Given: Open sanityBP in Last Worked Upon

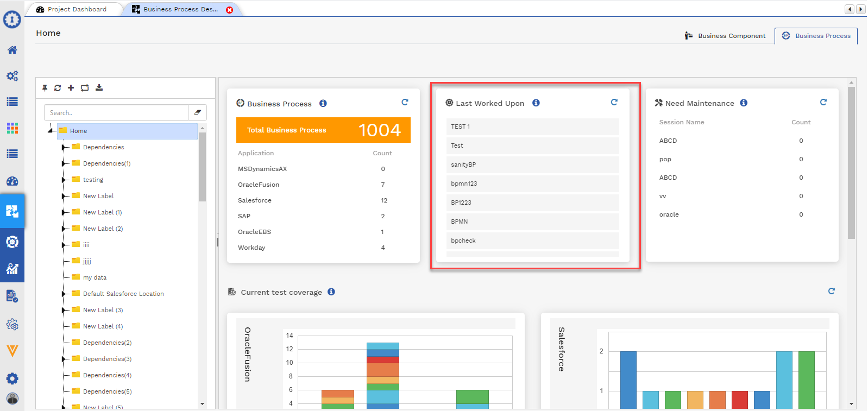Looking at the screenshot, I should pos(532,165).
